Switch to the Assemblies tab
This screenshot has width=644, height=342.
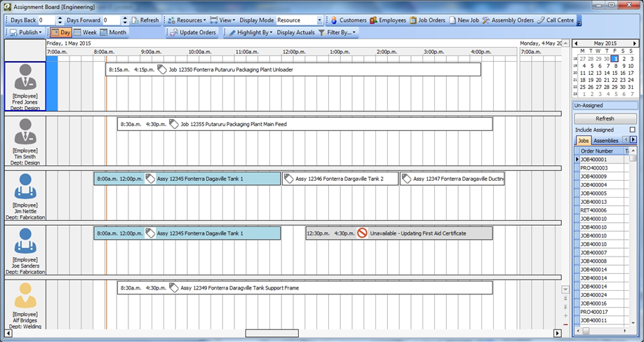pyautogui.click(x=605, y=140)
